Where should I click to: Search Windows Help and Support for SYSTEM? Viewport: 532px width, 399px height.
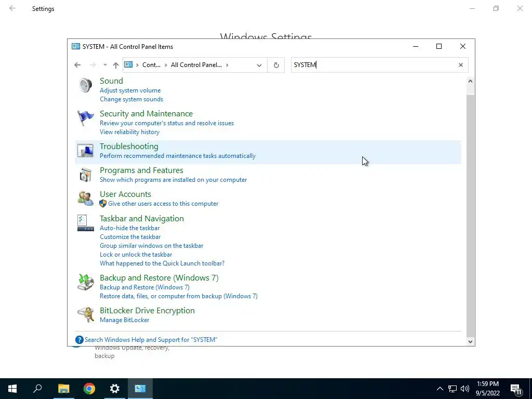(x=151, y=340)
